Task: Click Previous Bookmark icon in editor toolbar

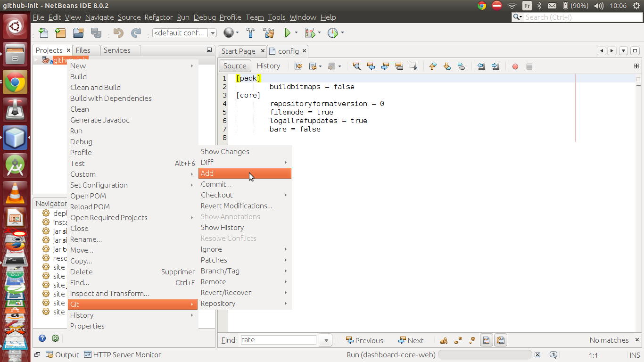Action: tap(433, 66)
